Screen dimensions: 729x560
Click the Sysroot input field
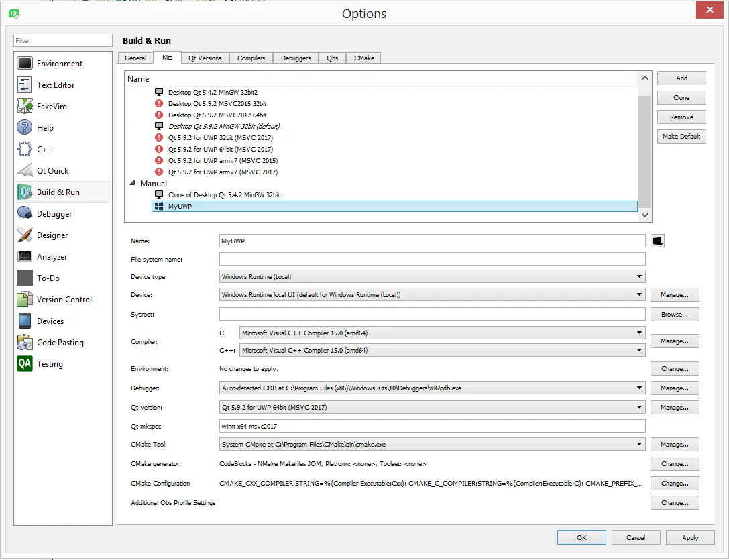point(432,314)
